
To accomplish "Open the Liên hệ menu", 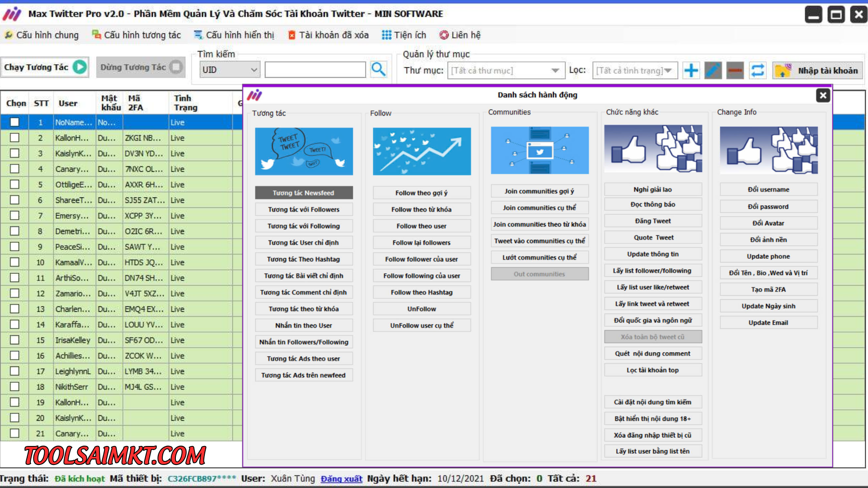I will (460, 35).
